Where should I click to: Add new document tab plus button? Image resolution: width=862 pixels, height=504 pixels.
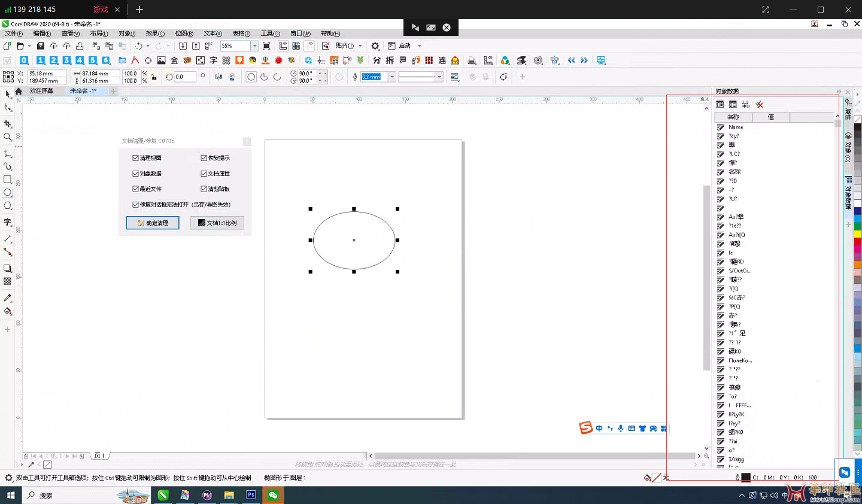[x=113, y=91]
